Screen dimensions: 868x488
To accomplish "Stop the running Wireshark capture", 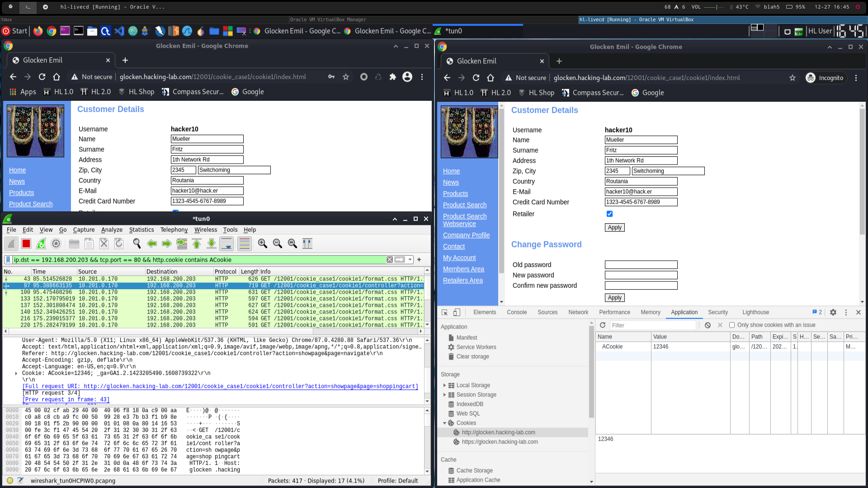I will coord(26,244).
